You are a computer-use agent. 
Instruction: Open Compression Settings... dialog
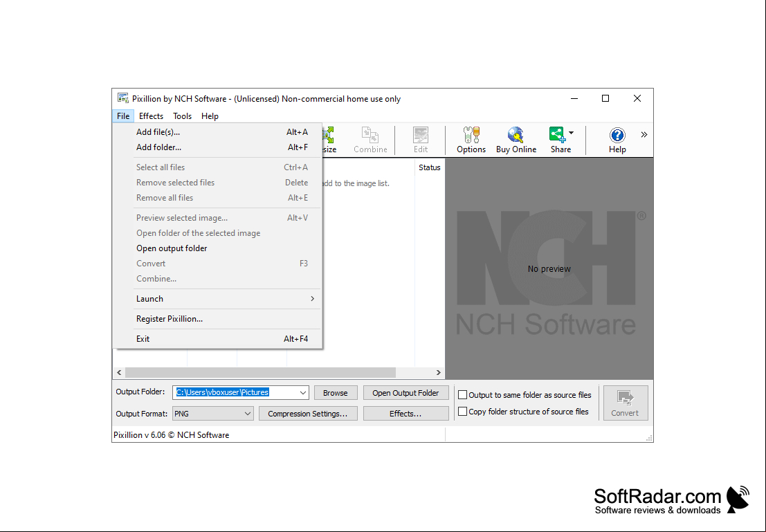pyautogui.click(x=308, y=414)
